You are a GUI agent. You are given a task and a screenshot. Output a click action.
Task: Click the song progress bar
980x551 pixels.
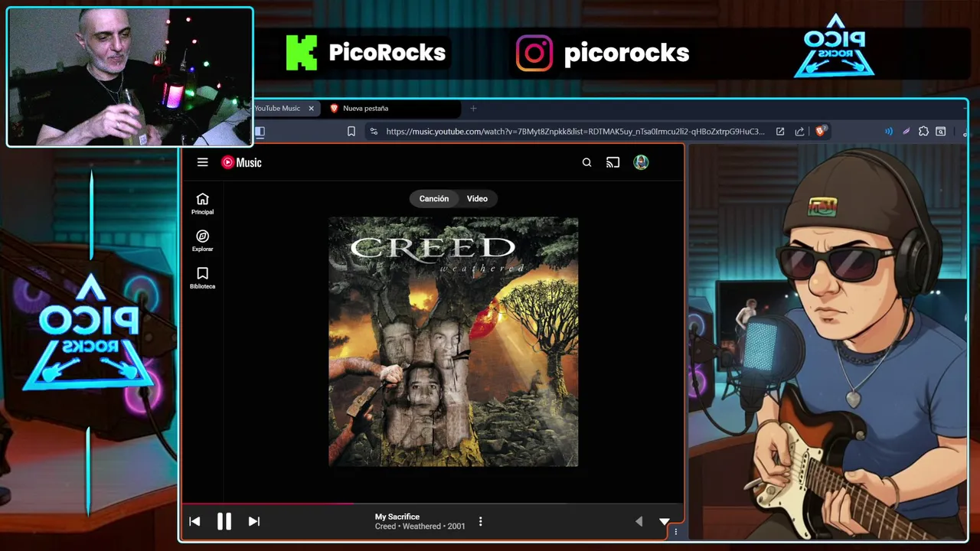pos(433,504)
